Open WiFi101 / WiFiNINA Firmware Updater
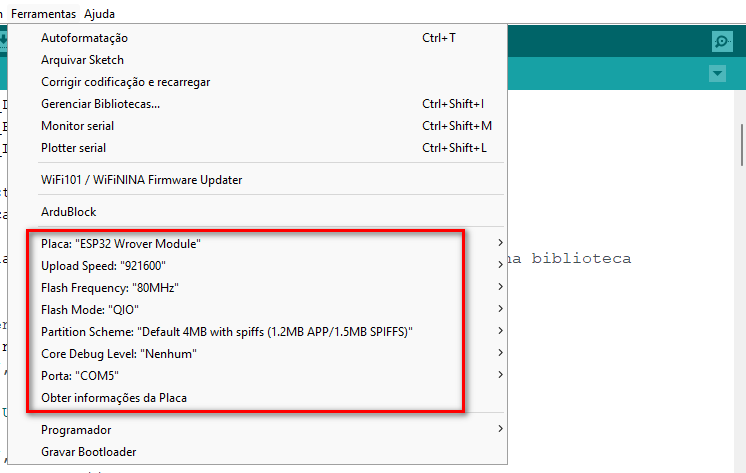746x473 pixels. click(257, 180)
